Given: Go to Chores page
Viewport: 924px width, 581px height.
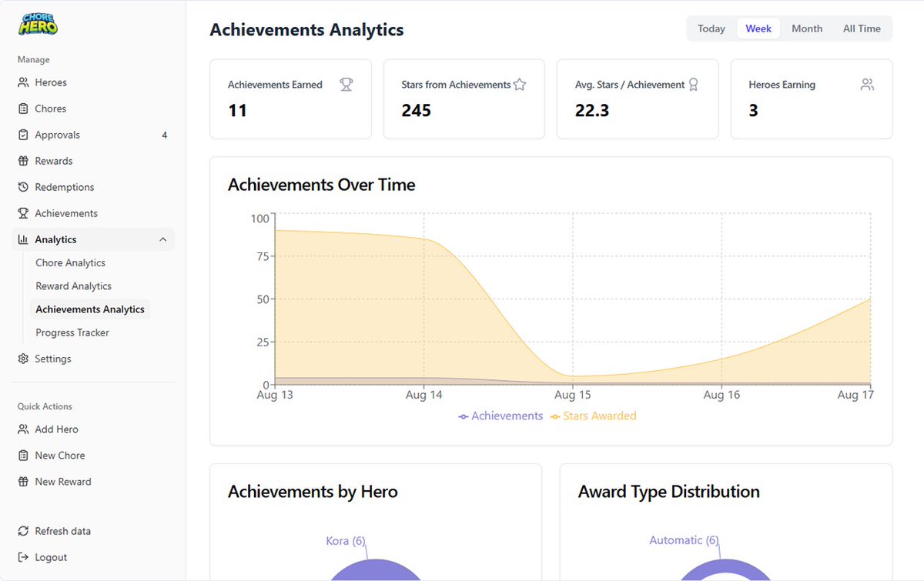Looking at the screenshot, I should (x=92, y=109).
